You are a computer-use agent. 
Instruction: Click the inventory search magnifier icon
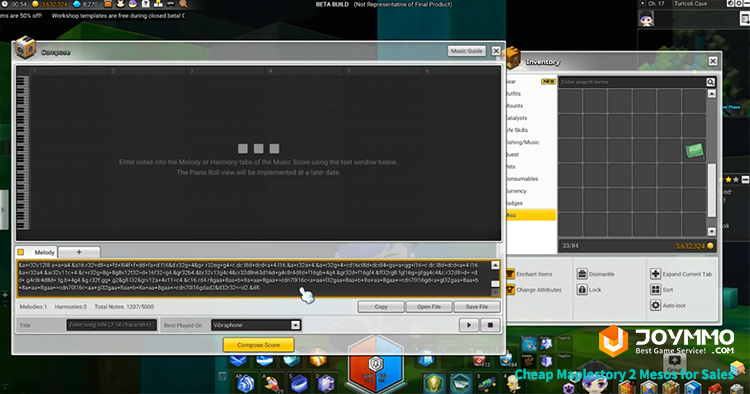[710, 82]
